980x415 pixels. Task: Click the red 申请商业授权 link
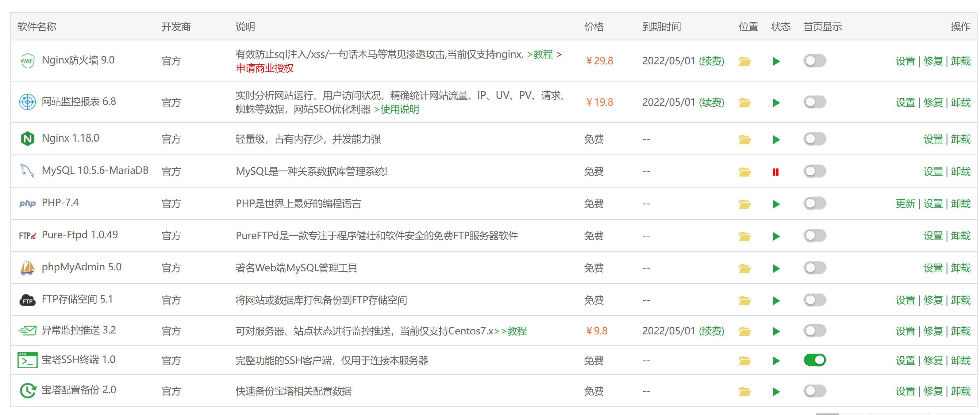click(265, 68)
